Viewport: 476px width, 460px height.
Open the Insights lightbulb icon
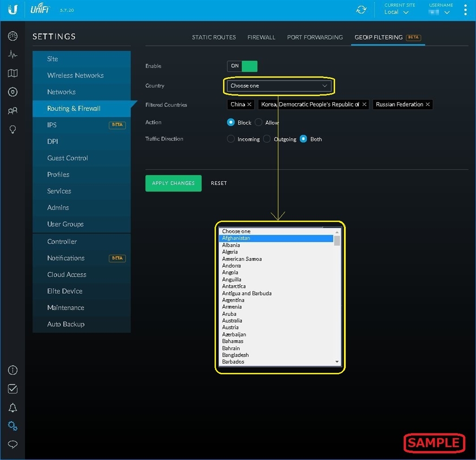(13, 129)
